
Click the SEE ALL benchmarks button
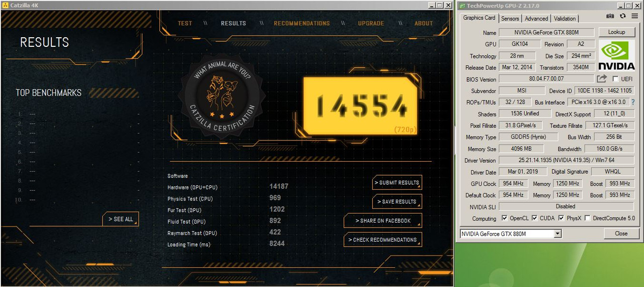[121, 219]
